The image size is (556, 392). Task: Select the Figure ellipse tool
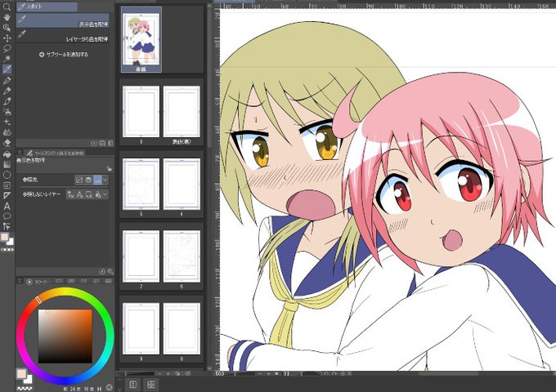[x=7, y=175]
